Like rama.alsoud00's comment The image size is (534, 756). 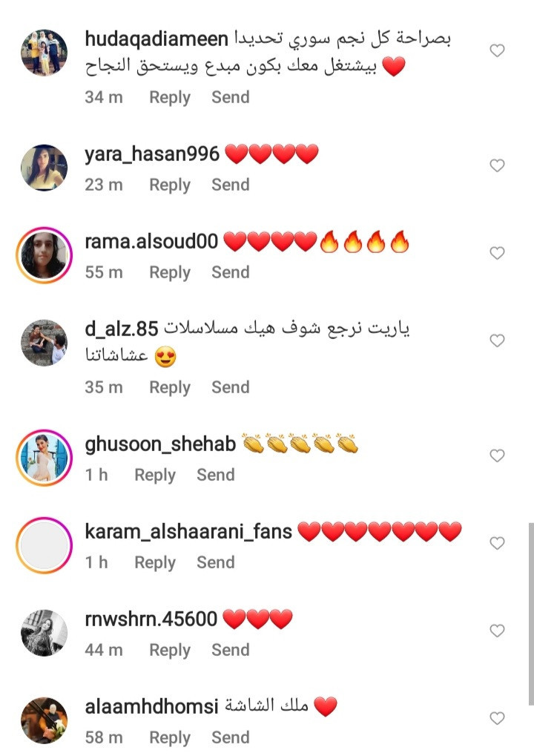(497, 253)
